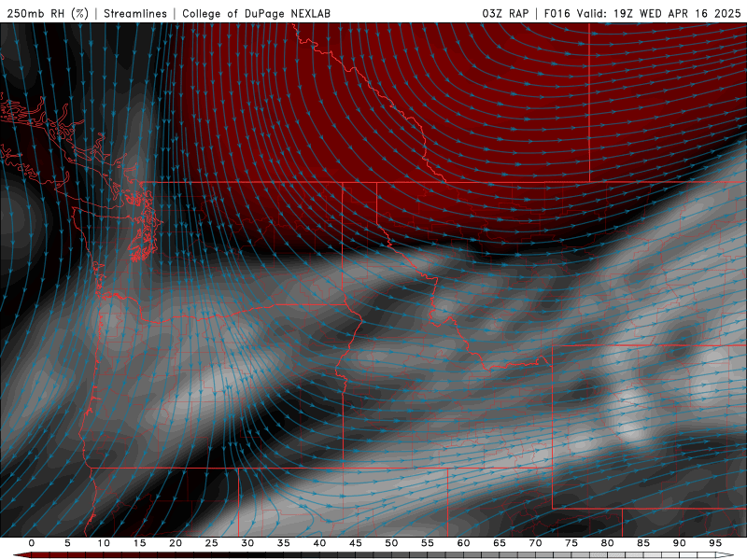Click the 40 label on the color scale
The image size is (747, 560).
(319, 543)
